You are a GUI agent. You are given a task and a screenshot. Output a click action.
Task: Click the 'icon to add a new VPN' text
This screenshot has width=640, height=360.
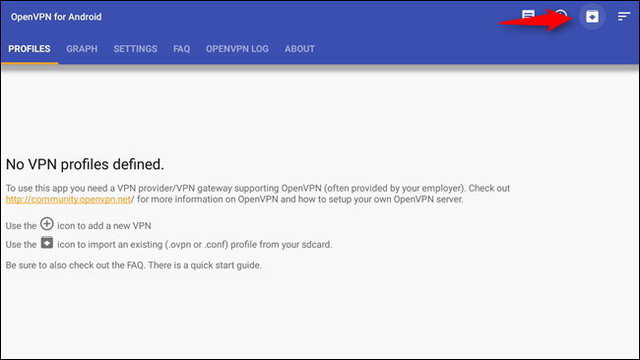pos(104,226)
